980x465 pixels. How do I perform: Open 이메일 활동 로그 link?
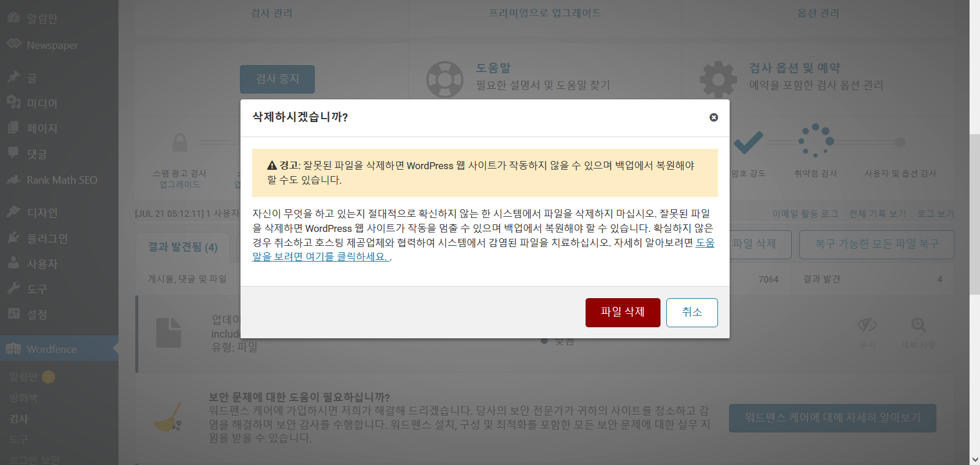805,214
